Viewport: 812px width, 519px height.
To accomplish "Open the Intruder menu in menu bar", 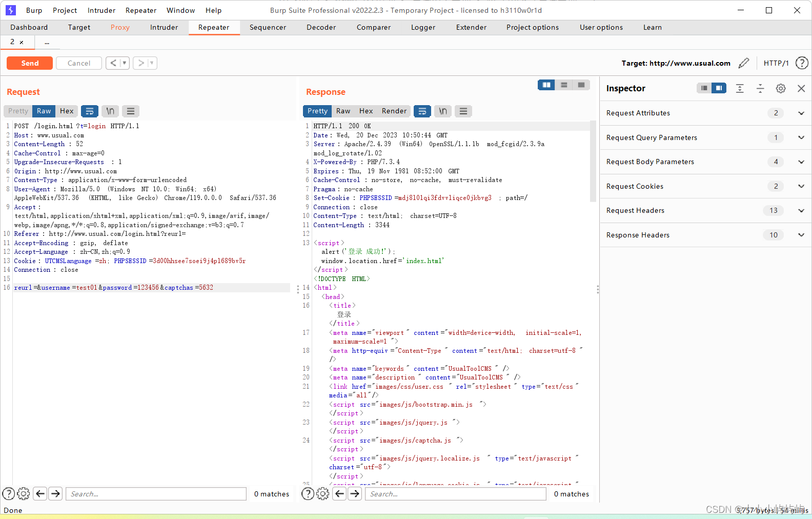I will pos(101,10).
